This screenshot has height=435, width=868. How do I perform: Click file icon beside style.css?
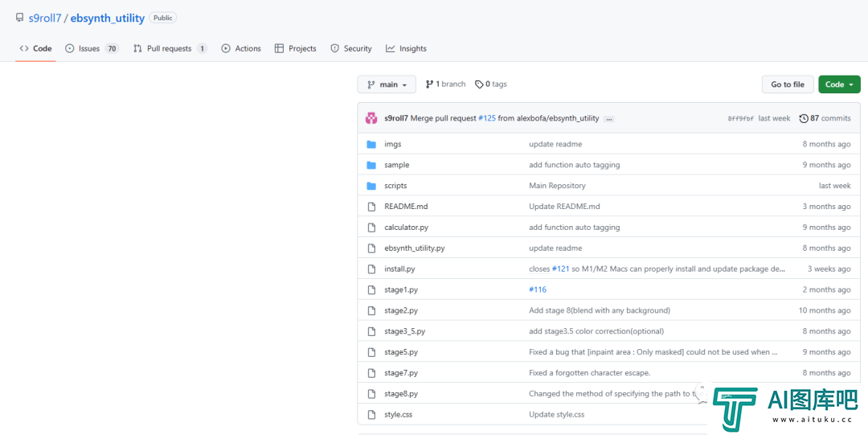click(x=371, y=415)
